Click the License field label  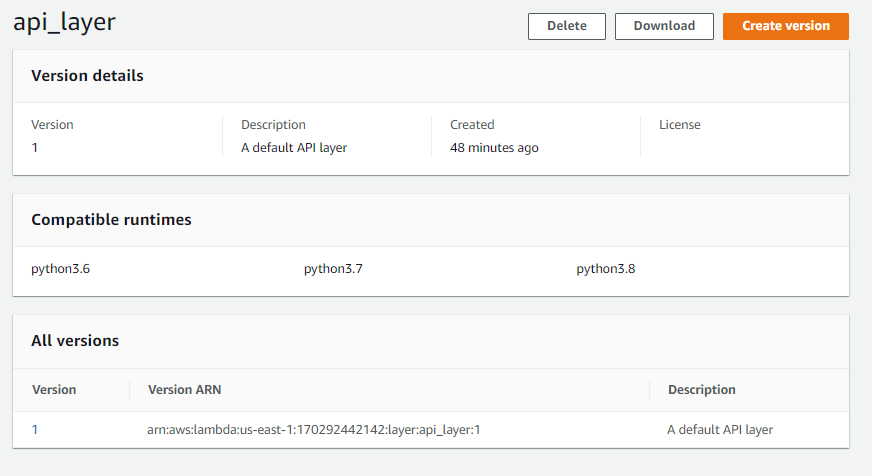pos(680,125)
